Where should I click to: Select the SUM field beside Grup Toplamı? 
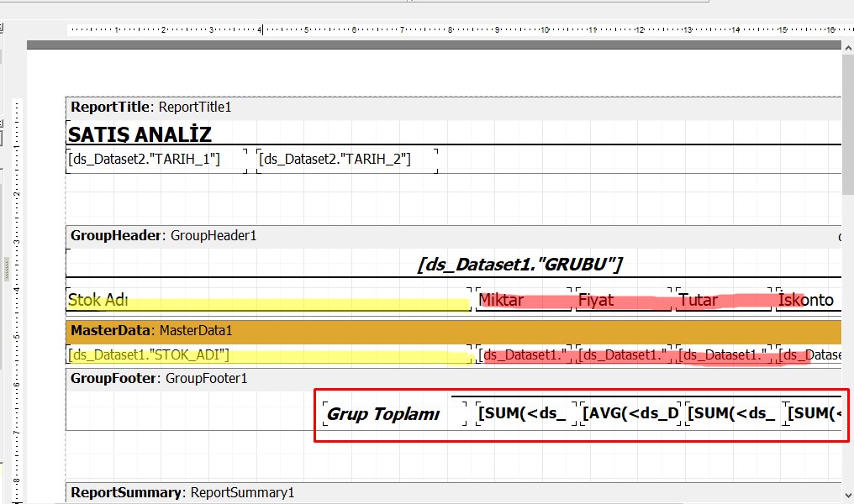coord(525,414)
